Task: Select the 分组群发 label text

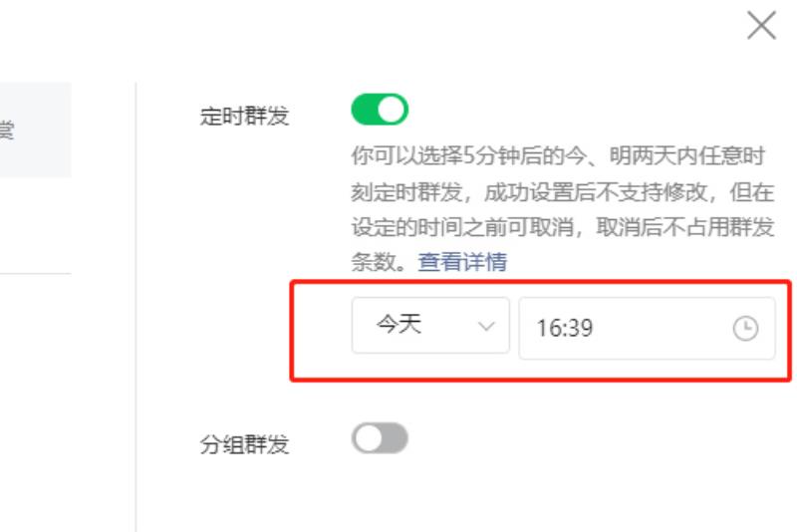Action: (244, 444)
